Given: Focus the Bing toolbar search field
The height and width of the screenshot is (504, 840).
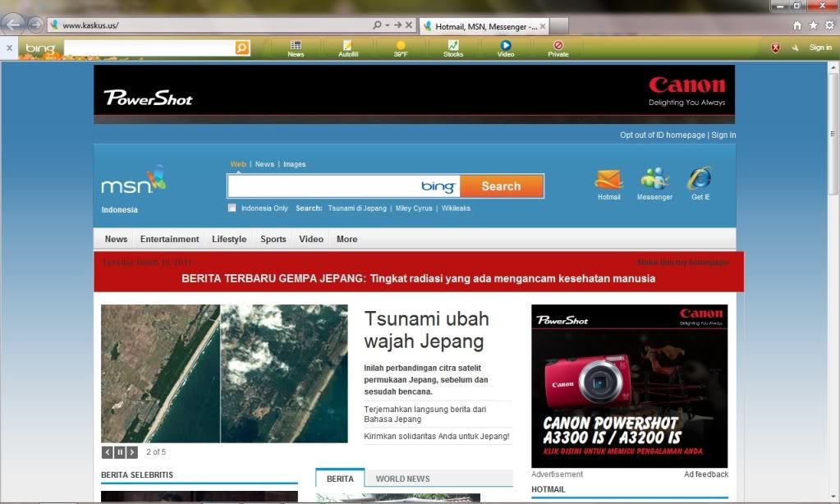Looking at the screenshot, I should (x=149, y=48).
